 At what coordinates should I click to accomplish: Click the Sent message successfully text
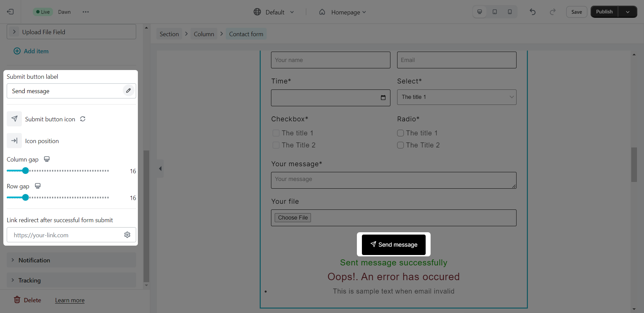point(394,262)
